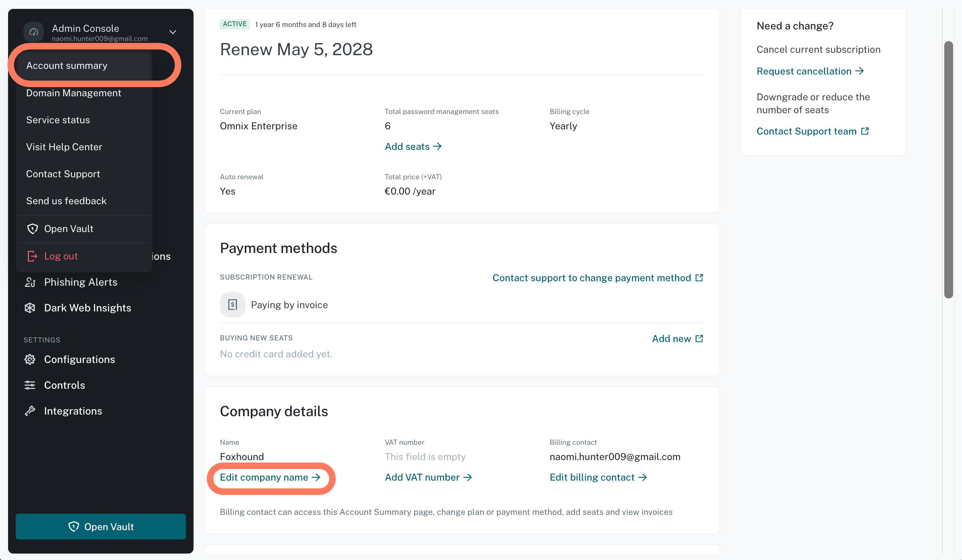Go to Phishing Alerts page
The width and height of the screenshot is (962, 560).
coord(81,282)
